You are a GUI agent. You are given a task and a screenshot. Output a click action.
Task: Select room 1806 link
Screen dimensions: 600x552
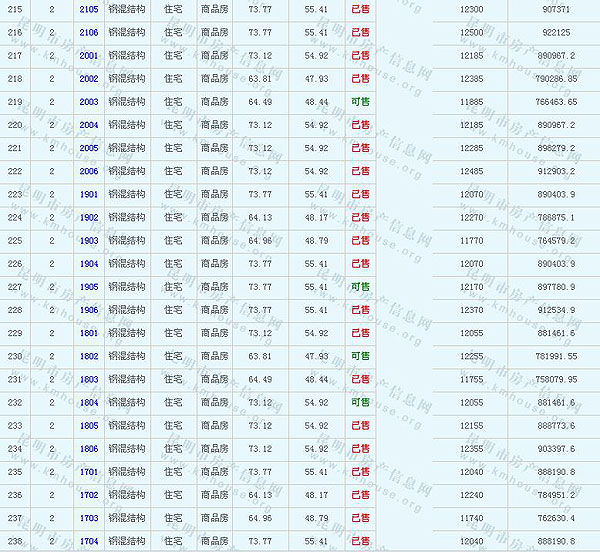88,449
